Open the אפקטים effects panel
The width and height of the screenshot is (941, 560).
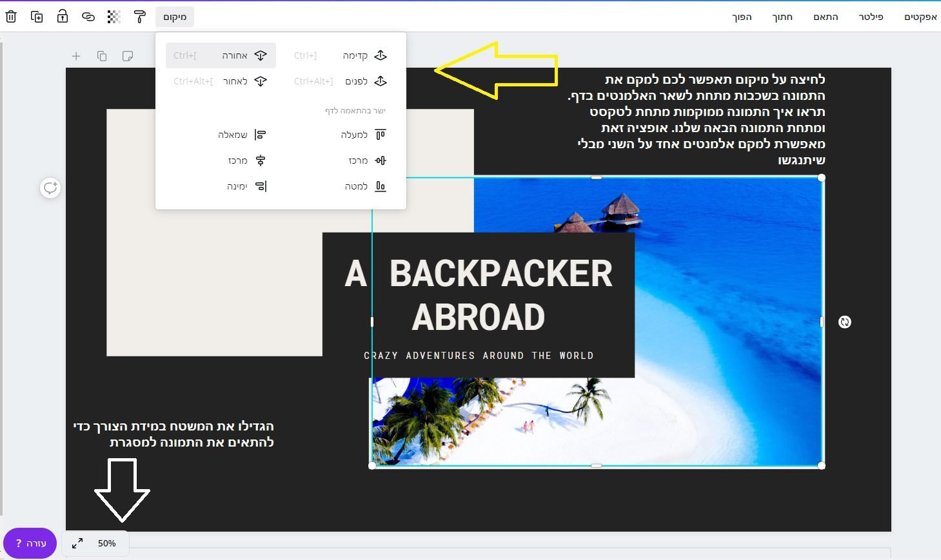(x=920, y=17)
